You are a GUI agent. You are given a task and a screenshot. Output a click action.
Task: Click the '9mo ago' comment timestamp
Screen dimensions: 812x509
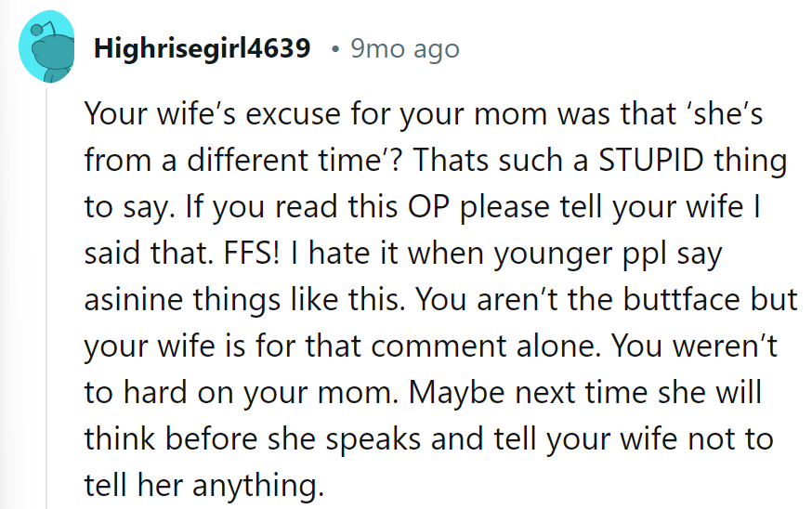click(x=404, y=48)
